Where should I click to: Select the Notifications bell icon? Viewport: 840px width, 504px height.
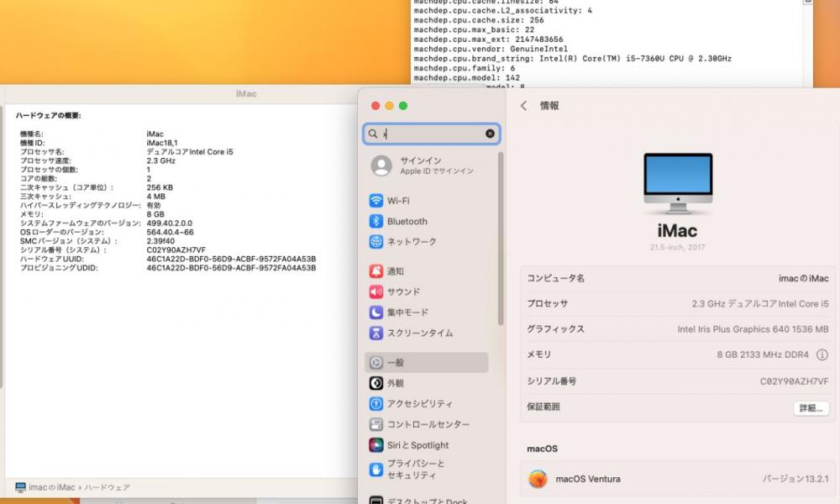tap(376, 271)
